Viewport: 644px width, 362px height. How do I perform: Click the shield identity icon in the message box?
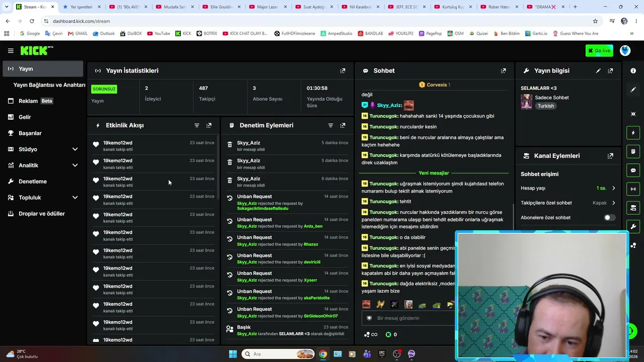369,318
